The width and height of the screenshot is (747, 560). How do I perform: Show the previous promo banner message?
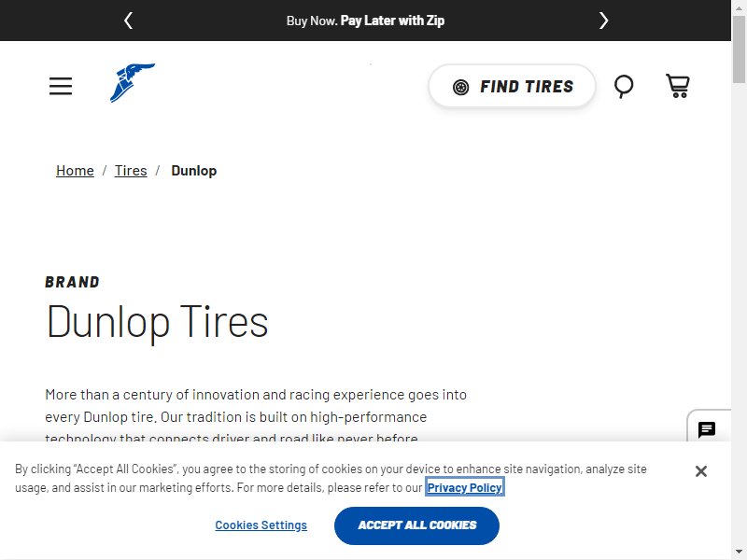click(128, 21)
